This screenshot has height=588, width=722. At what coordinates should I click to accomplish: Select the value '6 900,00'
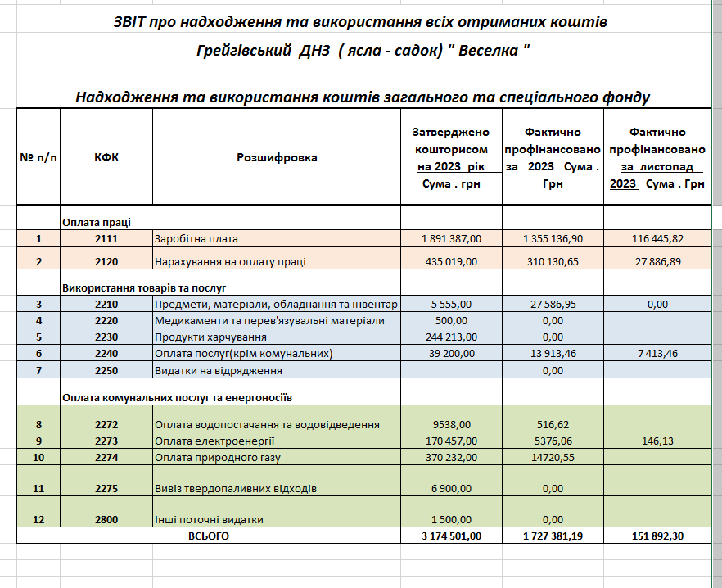tap(451, 481)
